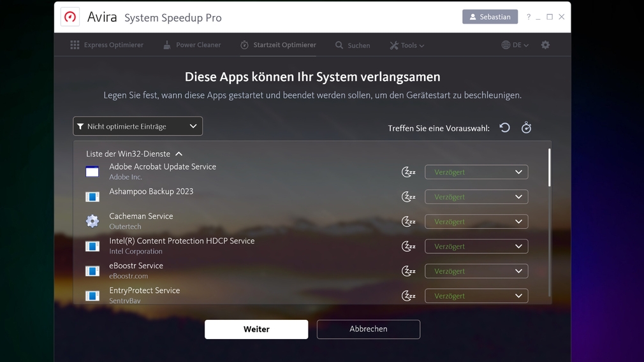Click the sleep icon for Cacheman Service

408,222
